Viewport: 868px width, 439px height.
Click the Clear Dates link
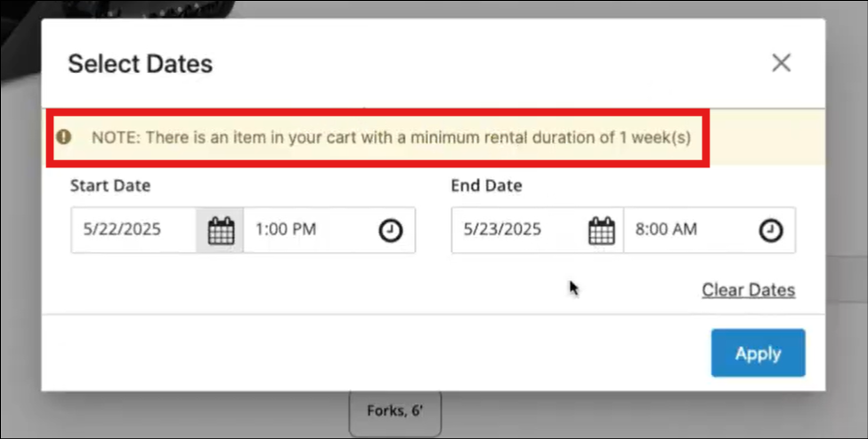(x=748, y=290)
